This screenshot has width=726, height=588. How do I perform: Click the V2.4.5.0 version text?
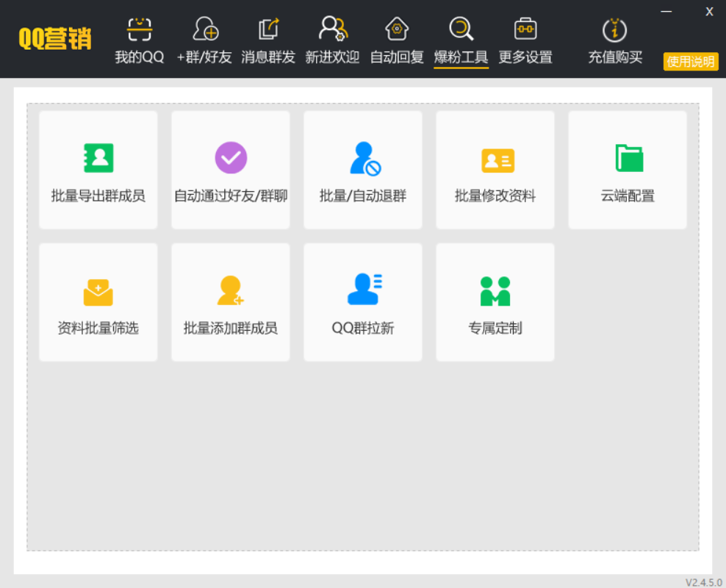(703, 582)
